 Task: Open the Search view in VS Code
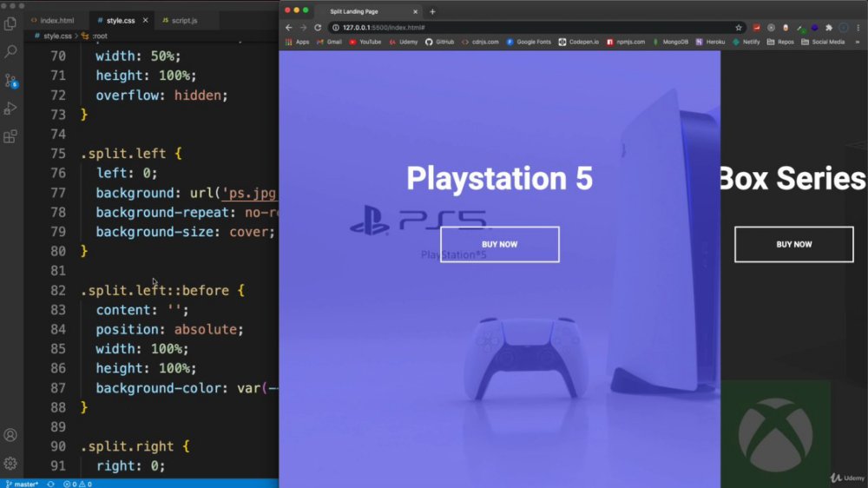click(x=10, y=51)
